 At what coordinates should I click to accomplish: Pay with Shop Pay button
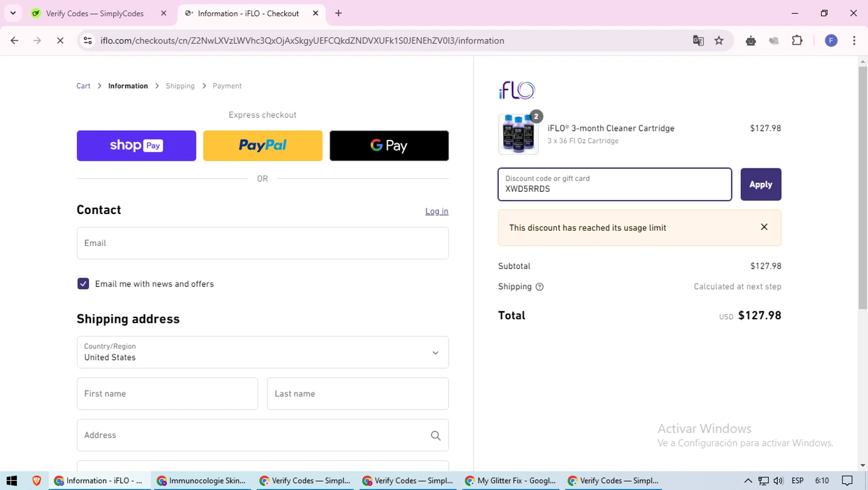[137, 145]
